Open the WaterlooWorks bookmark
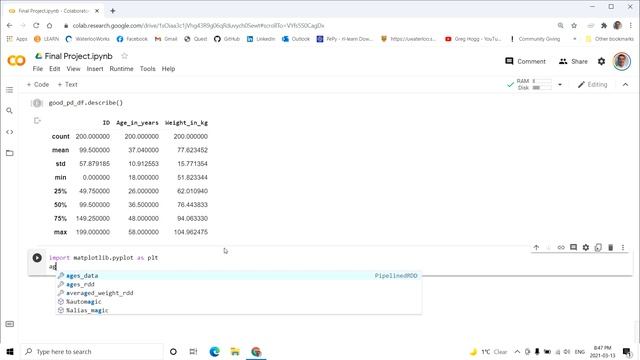This screenshot has width=640, height=360. (x=88, y=39)
